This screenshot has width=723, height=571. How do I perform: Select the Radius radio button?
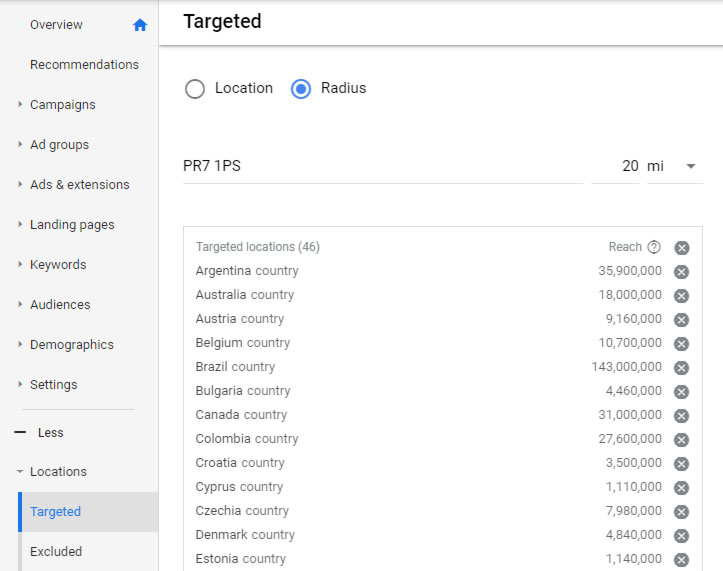point(301,89)
